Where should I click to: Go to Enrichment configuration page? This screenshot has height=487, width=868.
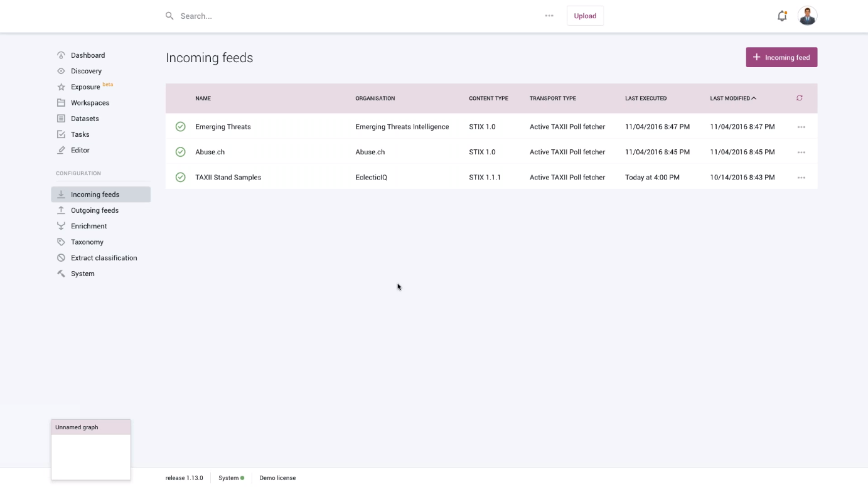(x=88, y=226)
